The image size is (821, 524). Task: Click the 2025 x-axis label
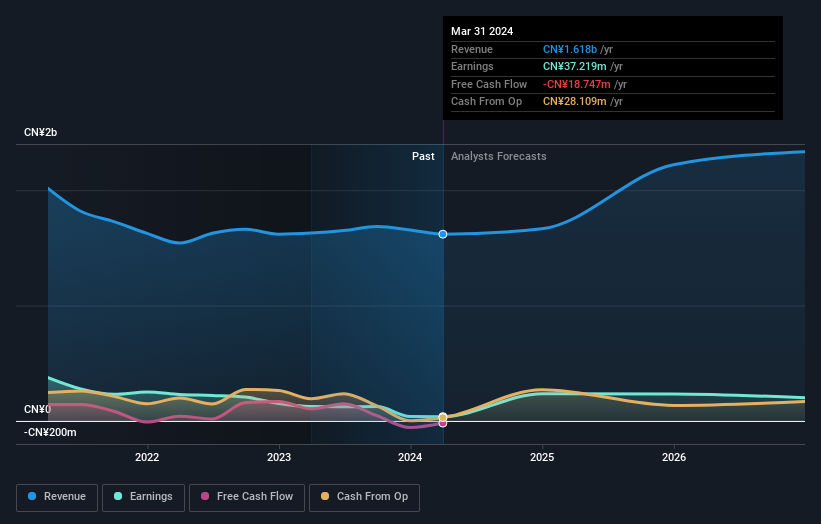tap(542, 458)
